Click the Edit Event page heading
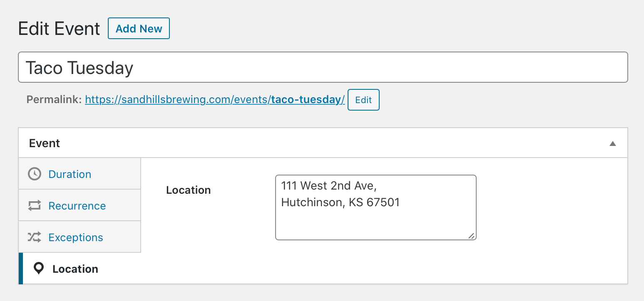This screenshot has width=644, height=301. point(59,29)
